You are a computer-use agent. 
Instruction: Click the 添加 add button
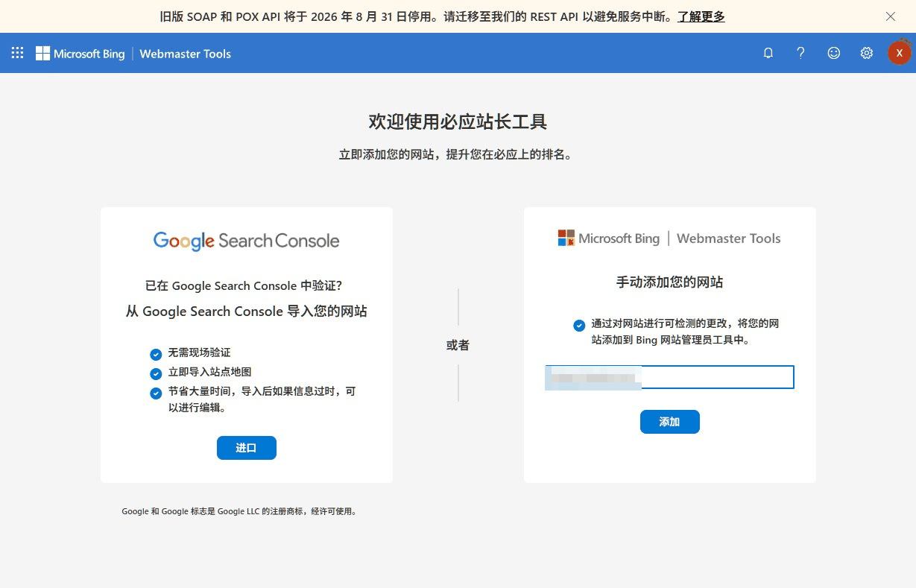tap(669, 422)
